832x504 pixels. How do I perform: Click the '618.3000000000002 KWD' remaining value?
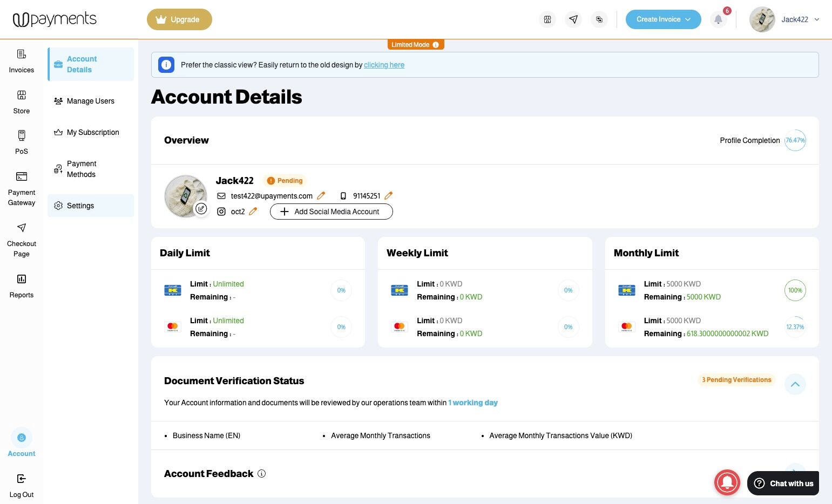(x=727, y=333)
